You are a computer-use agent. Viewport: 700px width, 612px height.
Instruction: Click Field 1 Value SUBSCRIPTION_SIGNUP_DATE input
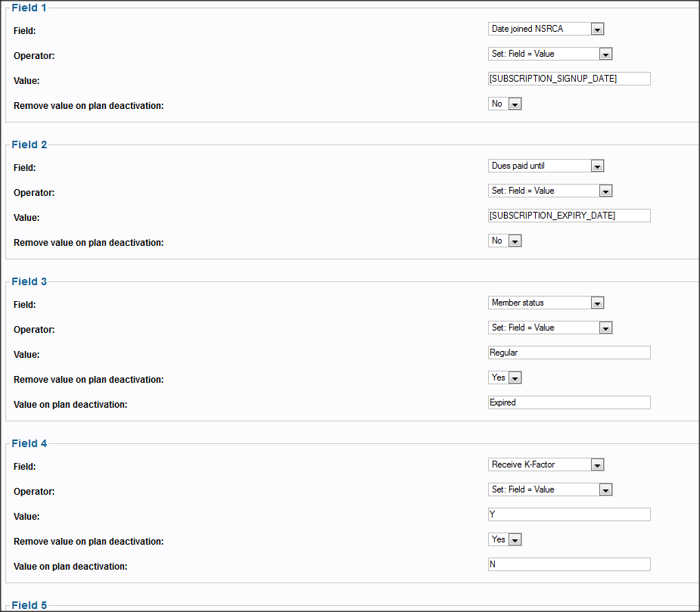(x=569, y=79)
